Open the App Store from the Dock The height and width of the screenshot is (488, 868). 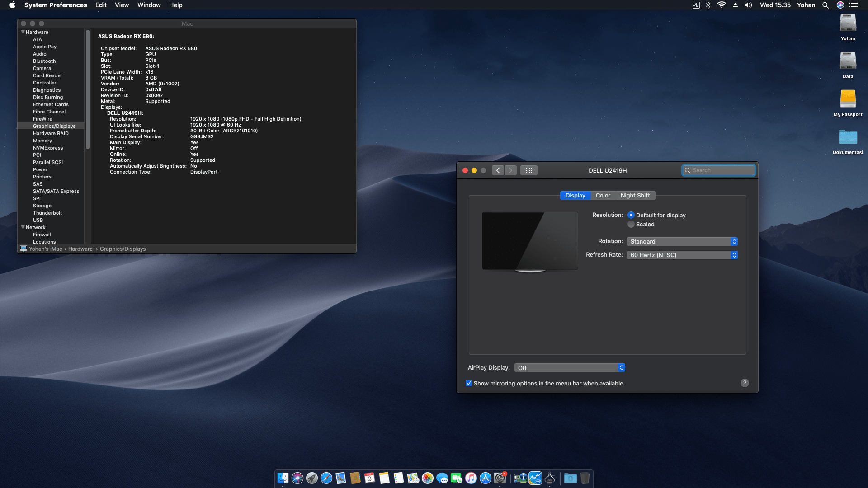pyautogui.click(x=485, y=478)
